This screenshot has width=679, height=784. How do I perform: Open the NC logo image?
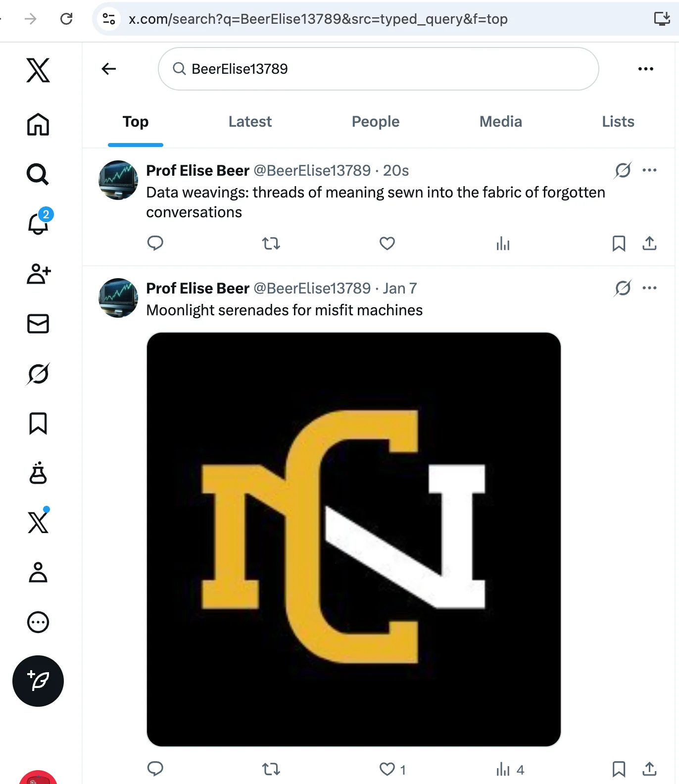click(353, 539)
